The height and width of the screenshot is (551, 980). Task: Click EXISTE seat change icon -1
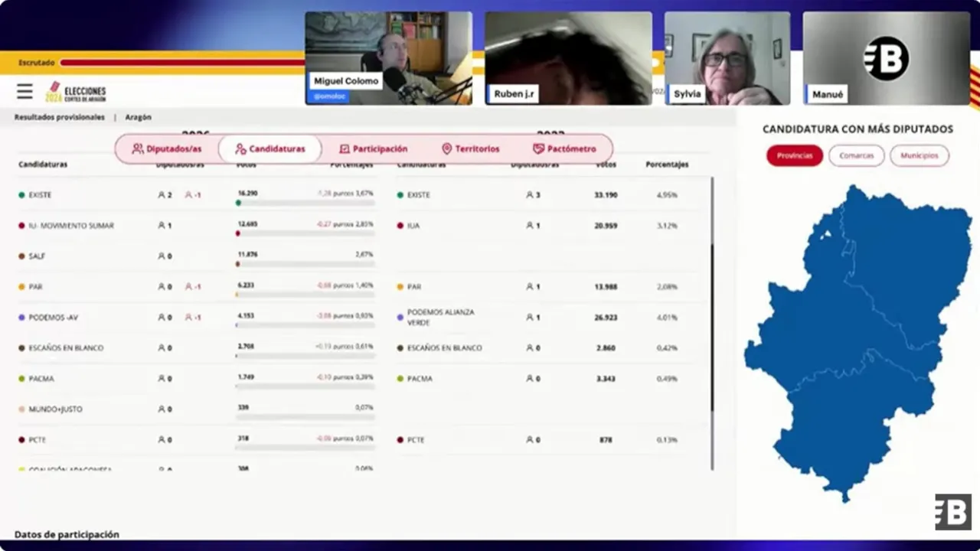[x=189, y=195]
